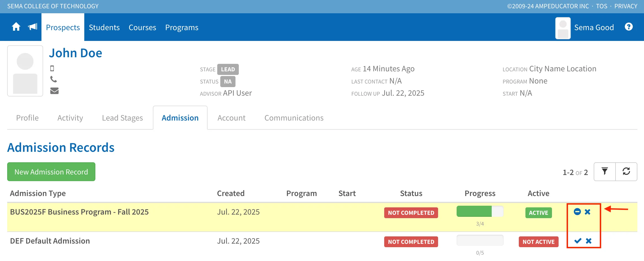
Task: Open the Students section
Action: [x=104, y=27]
